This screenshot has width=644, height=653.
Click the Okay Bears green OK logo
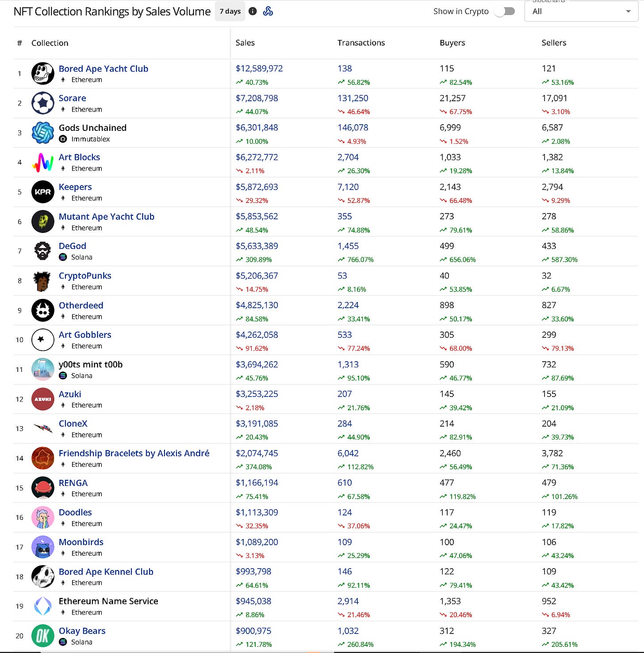pyautogui.click(x=43, y=636)
